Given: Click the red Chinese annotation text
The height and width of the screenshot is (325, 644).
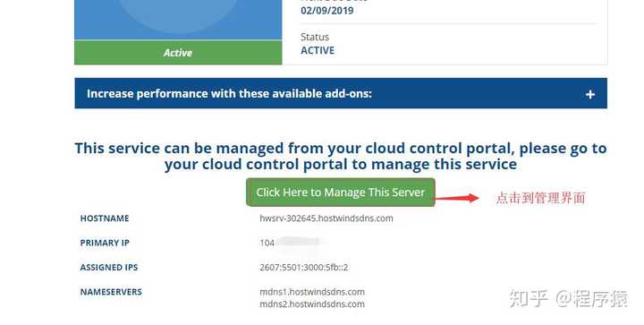Looking at the screenshot, I should (540, 198).
